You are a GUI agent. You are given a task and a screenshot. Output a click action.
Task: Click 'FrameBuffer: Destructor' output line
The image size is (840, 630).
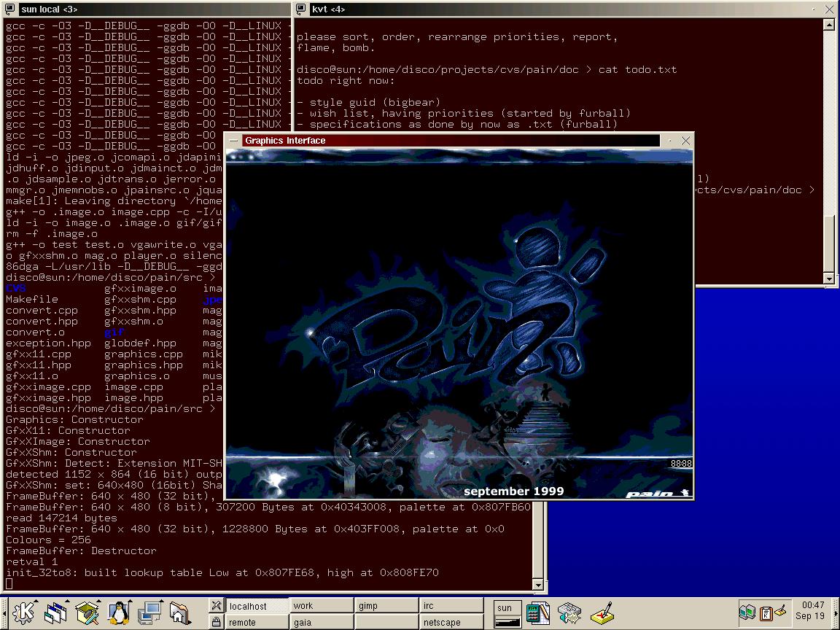[x=81, y=551]
